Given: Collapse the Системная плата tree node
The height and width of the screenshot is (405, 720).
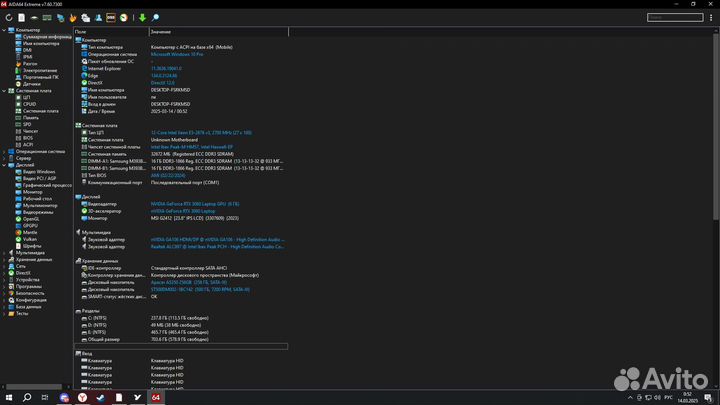Looking at the screenshot, I should click(x=4, y=91).
